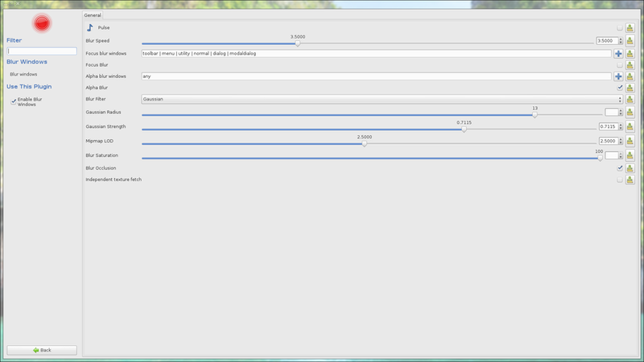The width and height of the screenshot is (644, 362).
Task: Reset Independent texture fetch to default
Action: pyautogui.click(x=630, y=179)
